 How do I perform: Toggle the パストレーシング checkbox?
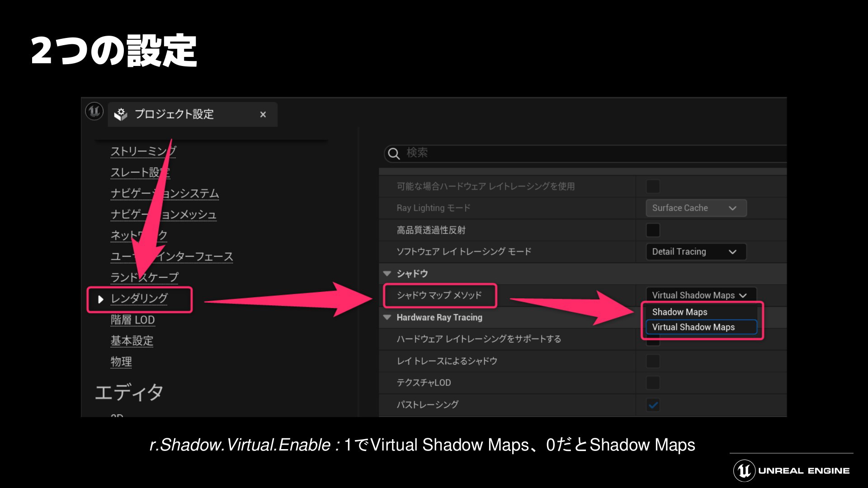click(x=653, y=405)
